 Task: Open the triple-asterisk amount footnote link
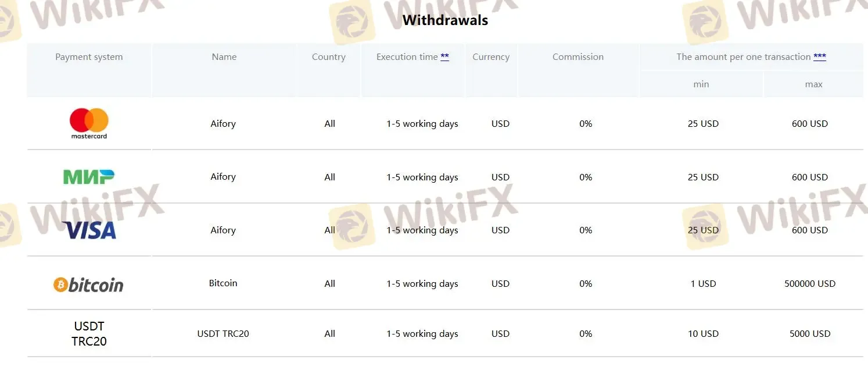point(819,57)
